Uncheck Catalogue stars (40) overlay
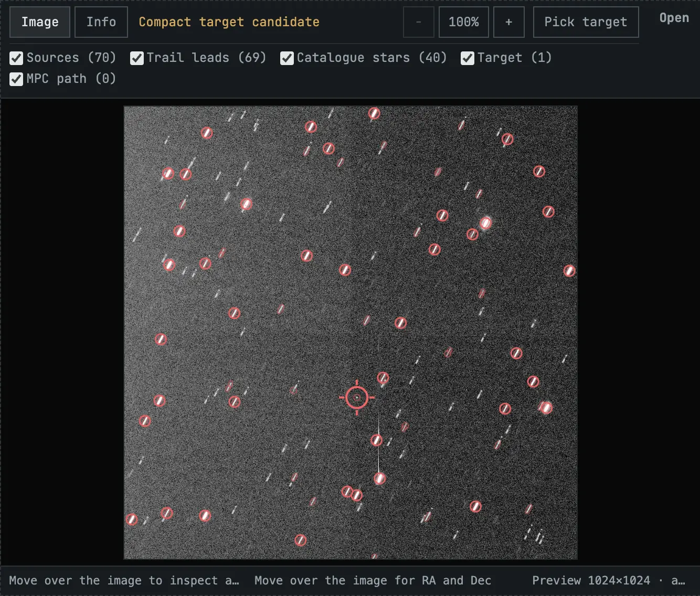 tap(287, 58)
